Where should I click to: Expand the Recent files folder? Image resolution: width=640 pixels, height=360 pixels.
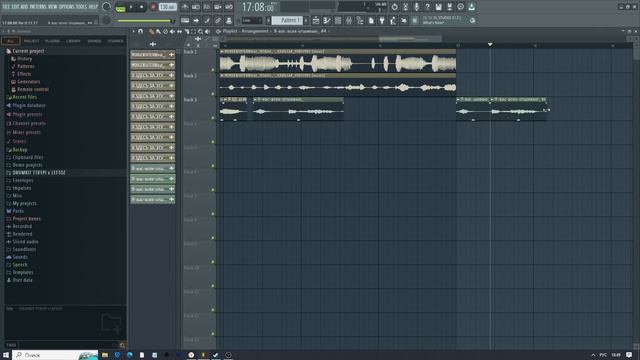[x=22, y=97]
